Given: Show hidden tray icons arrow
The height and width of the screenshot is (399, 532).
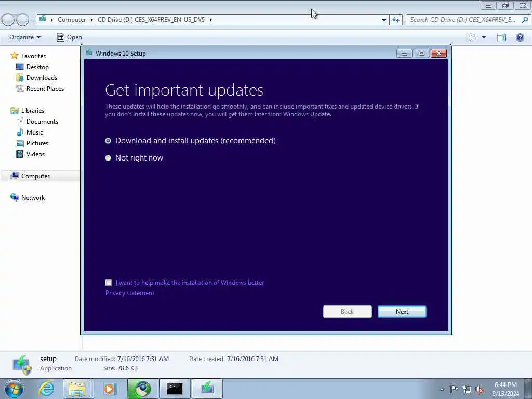Looking at the screenshot, I should coord(442,389).
